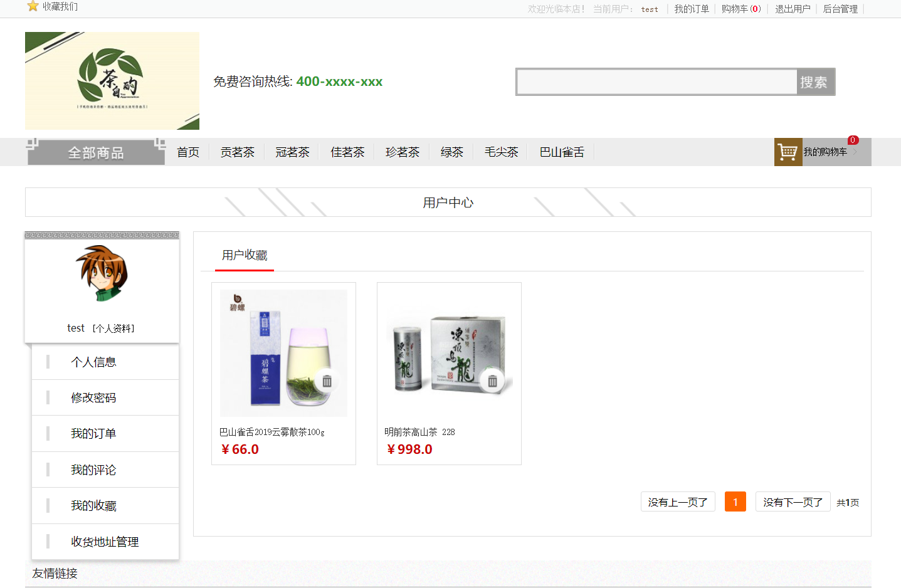Click the 友情链接 footer heading

55,573
